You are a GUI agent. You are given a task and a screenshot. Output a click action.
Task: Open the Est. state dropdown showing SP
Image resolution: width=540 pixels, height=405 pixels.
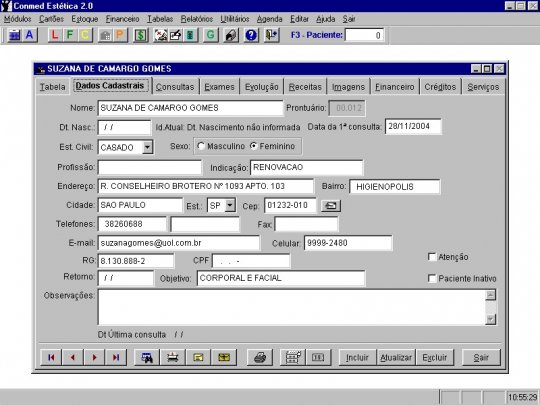pos(230,206)
